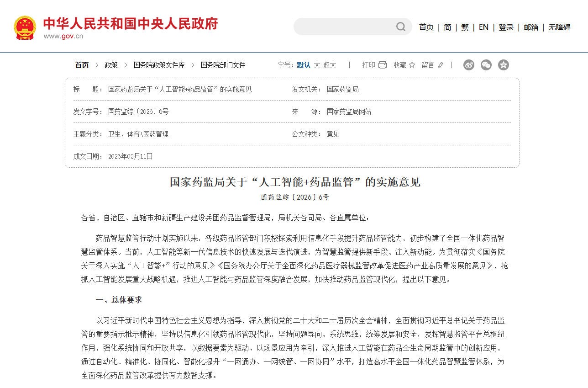Share to QZone star icon

coord(504,65)
